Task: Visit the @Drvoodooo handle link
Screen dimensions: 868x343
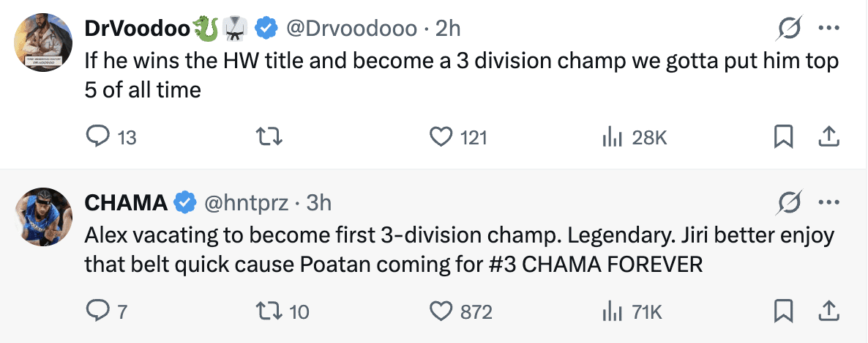Action: tap(349, 29)
